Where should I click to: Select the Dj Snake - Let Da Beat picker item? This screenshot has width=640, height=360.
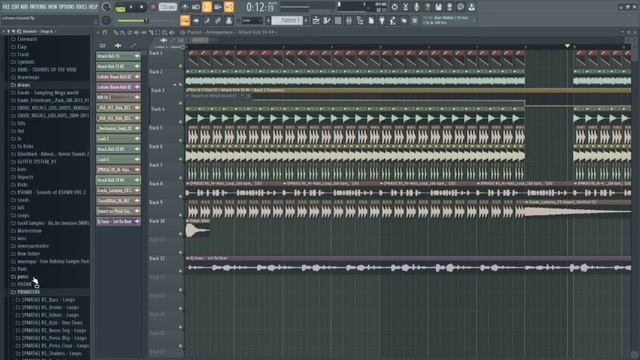[118, 221]
